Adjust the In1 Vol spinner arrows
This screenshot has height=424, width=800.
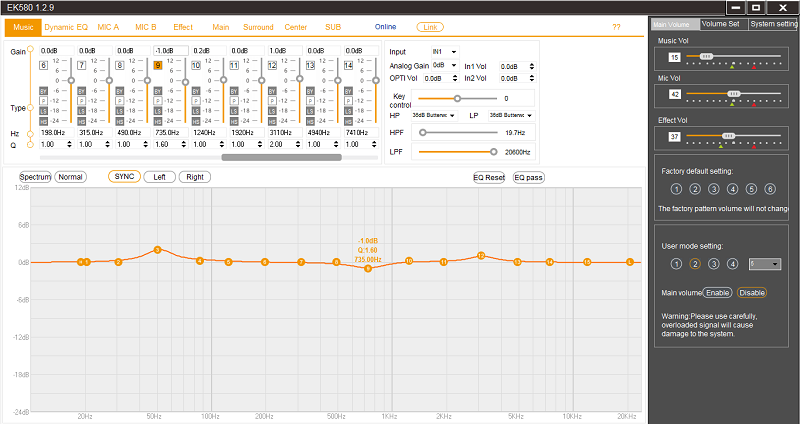[x=532, y=66]
